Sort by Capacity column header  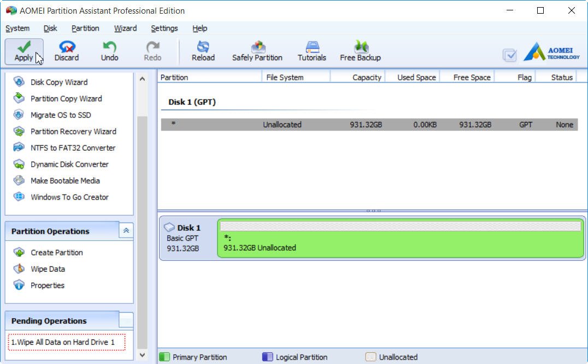click(358, 77)
